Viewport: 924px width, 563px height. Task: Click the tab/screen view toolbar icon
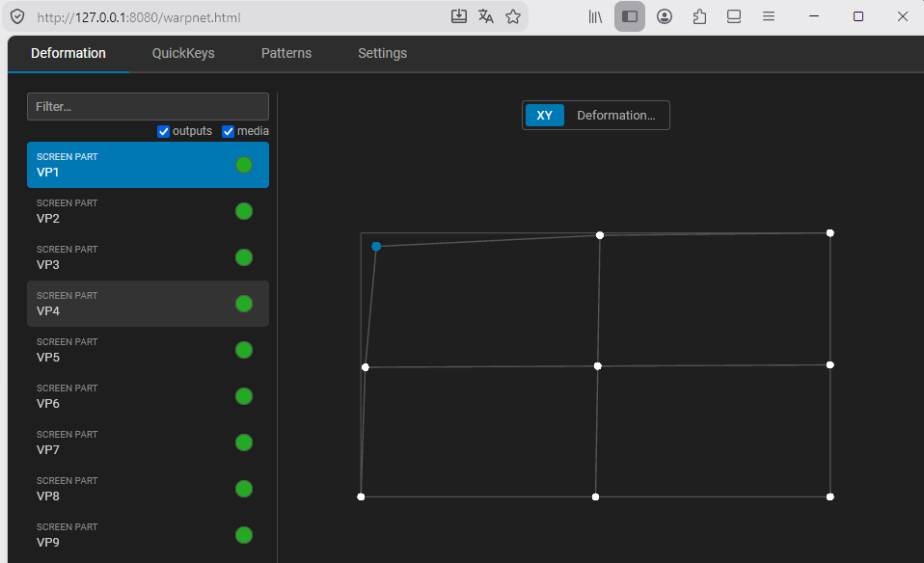734,16
